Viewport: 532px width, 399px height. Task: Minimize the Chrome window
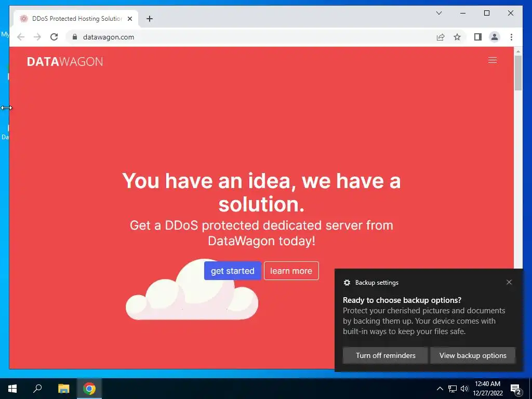[x=463, y=13]
